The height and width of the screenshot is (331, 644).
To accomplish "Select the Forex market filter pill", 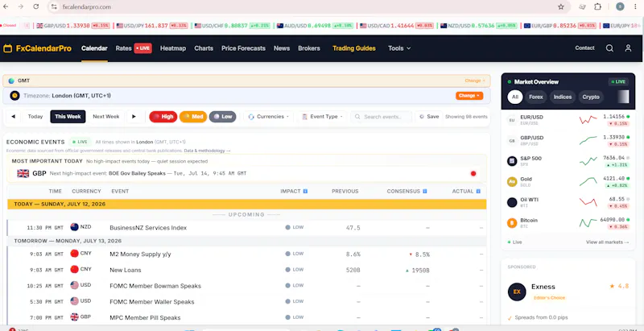I will tap(535, 97).
